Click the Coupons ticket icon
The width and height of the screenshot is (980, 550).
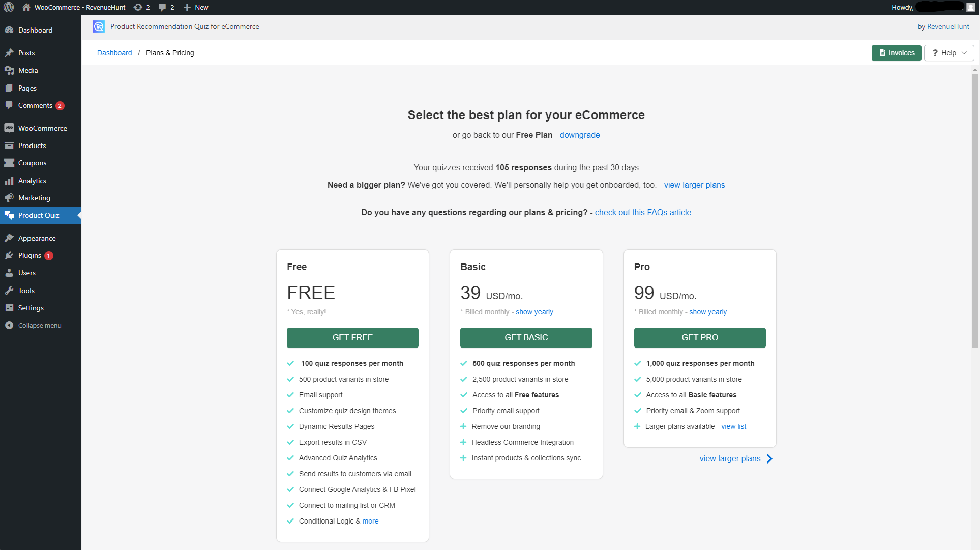coord(9,163)
